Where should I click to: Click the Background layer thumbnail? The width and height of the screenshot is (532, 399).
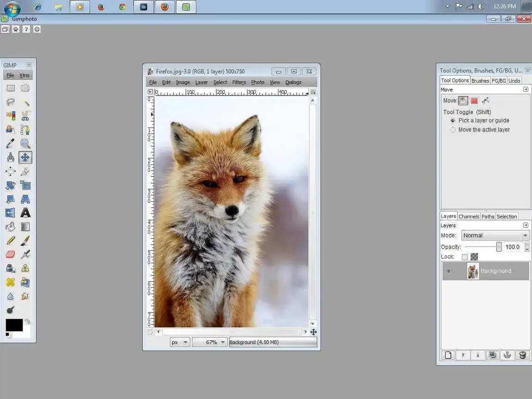point(473,271)
